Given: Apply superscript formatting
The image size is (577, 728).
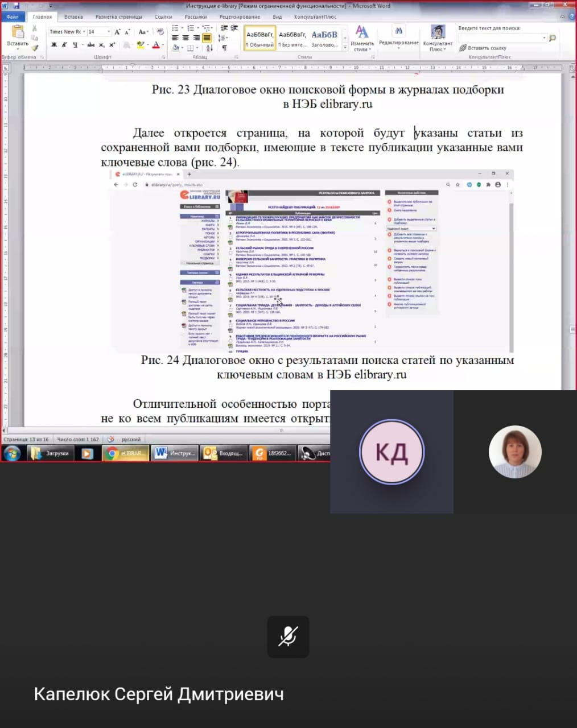Looking at the screenshot, I should point(112,45).
